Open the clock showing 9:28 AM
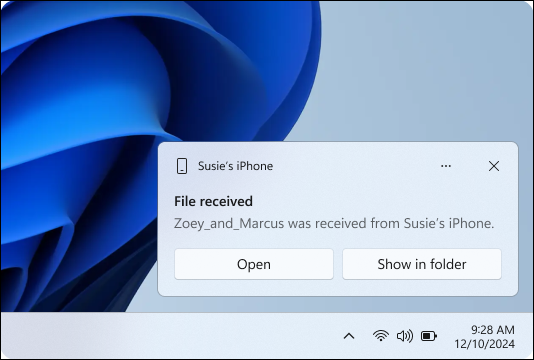 coord(493,330)
